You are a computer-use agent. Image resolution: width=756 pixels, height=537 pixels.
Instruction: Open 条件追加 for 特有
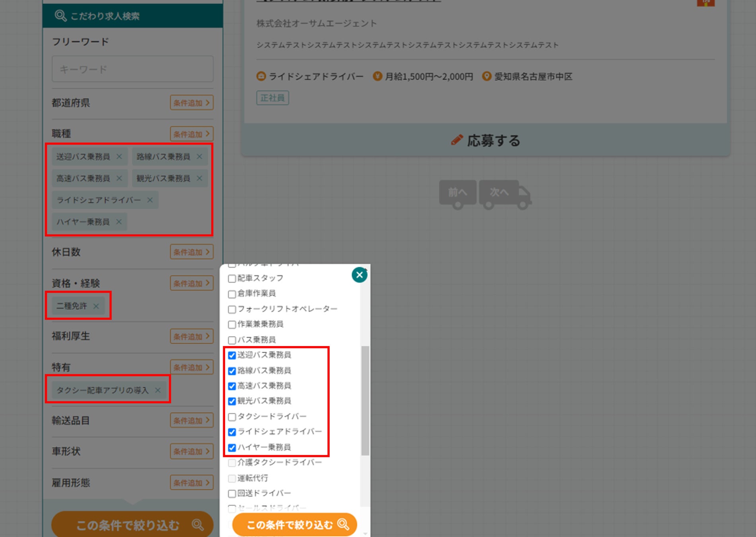click(x=192, y=367)
